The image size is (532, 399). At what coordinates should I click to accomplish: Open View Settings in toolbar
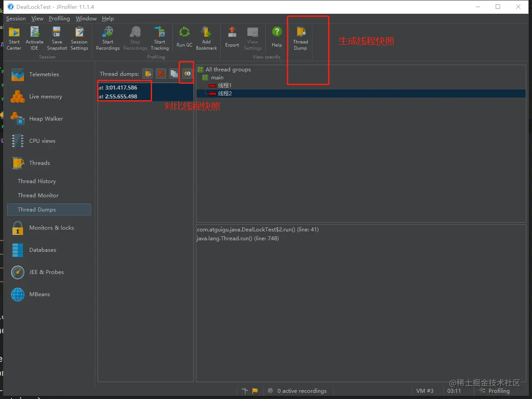tap(253, 38)
